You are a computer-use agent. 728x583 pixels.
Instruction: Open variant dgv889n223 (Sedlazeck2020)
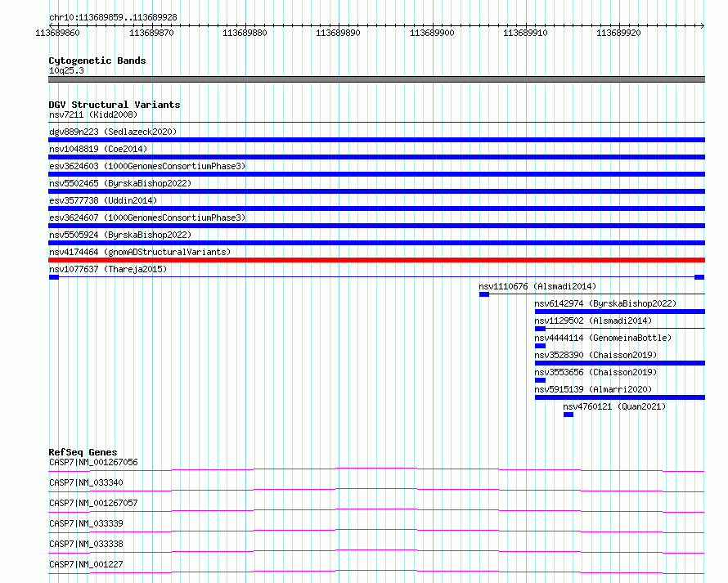113,132
